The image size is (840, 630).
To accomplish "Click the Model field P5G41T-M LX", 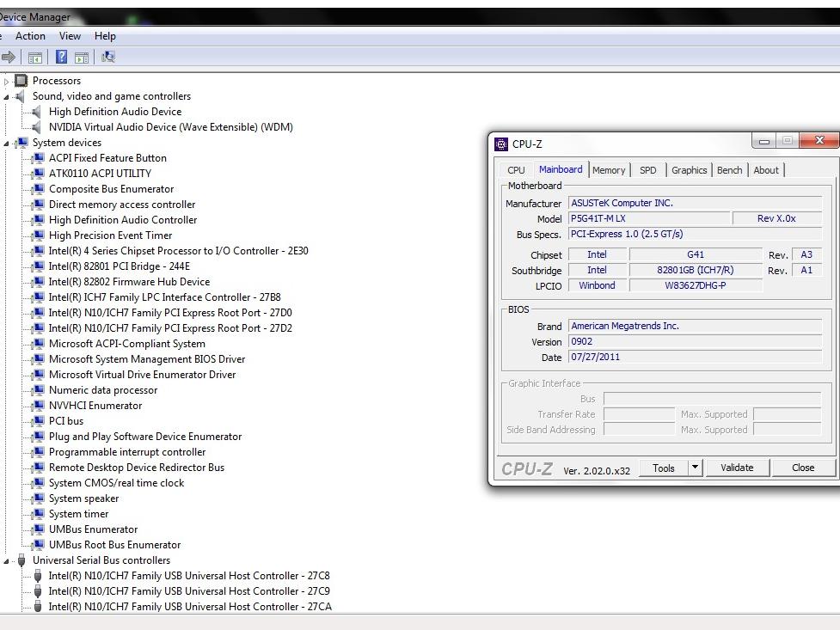I will [x=650, y=218].
